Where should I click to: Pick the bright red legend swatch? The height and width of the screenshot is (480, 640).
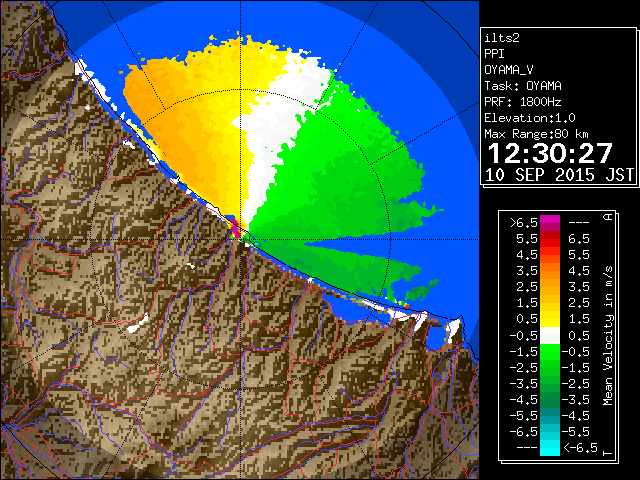pyautogui.click(x=550, y=243)
